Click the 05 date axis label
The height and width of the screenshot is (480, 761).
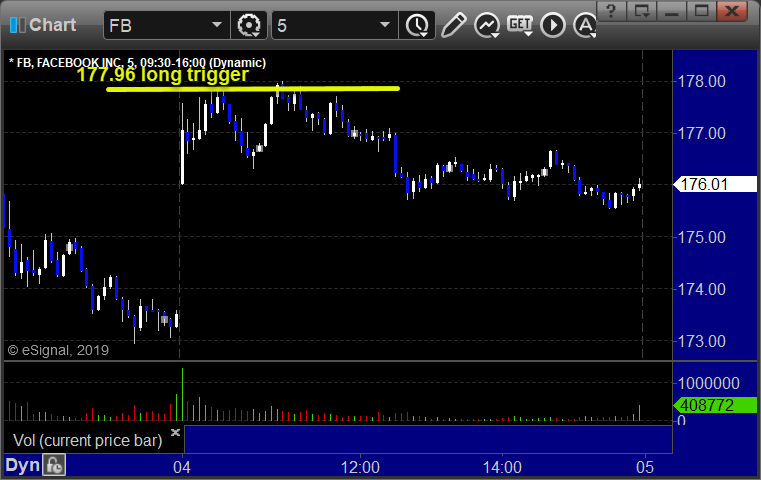pos(645,467)
